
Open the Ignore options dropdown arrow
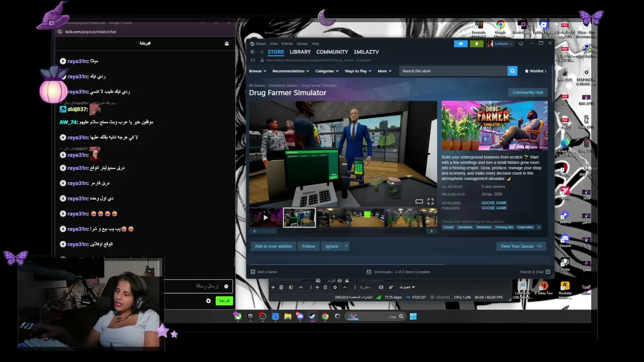click(346, 246)
